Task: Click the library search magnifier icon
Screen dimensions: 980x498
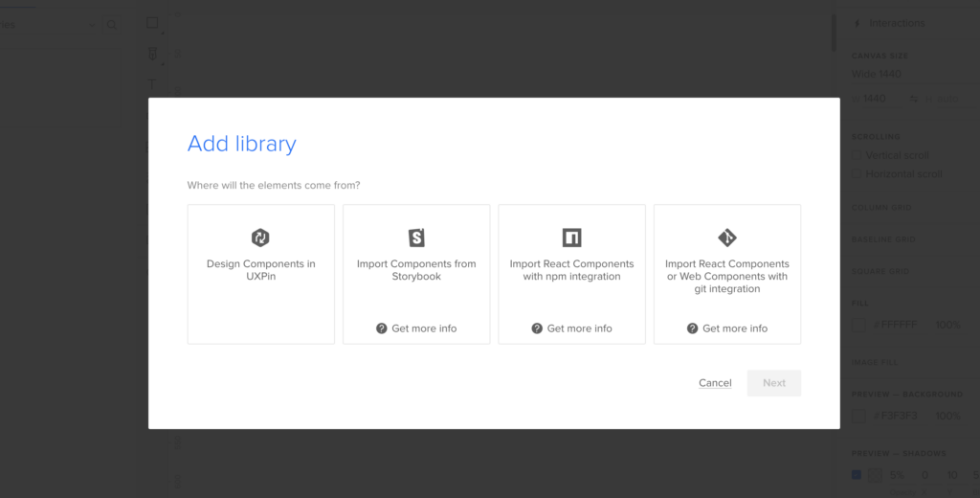Action: click(x=112, y=25)
